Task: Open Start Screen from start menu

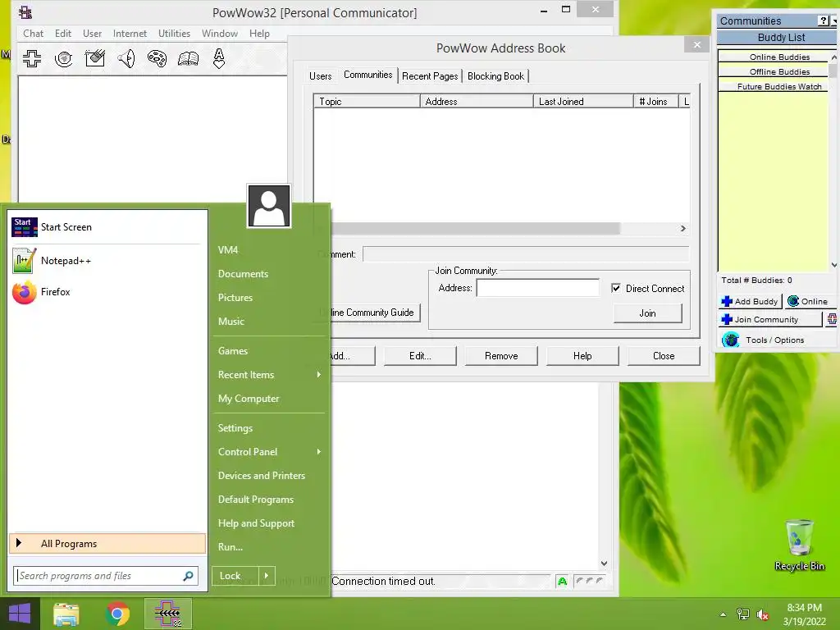Action: [x=107, y=227]
